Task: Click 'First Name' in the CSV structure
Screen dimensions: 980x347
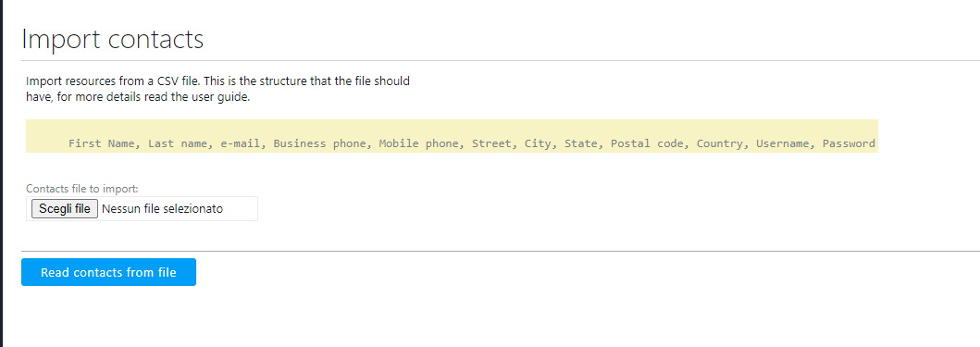Action: point(101,143)
